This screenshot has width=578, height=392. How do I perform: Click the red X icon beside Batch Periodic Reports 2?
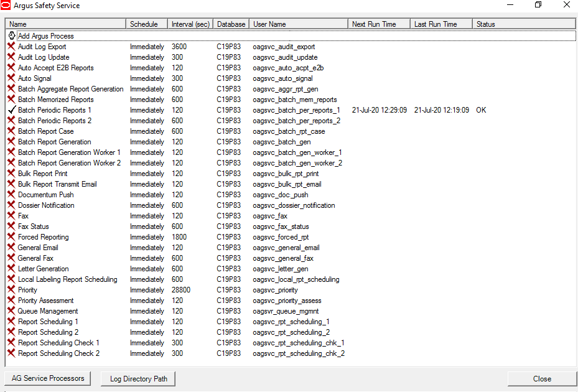[11, 121]
